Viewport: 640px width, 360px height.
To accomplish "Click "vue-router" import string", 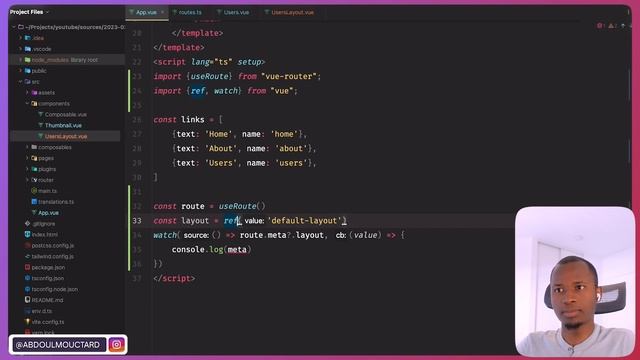I will point(289,76).
